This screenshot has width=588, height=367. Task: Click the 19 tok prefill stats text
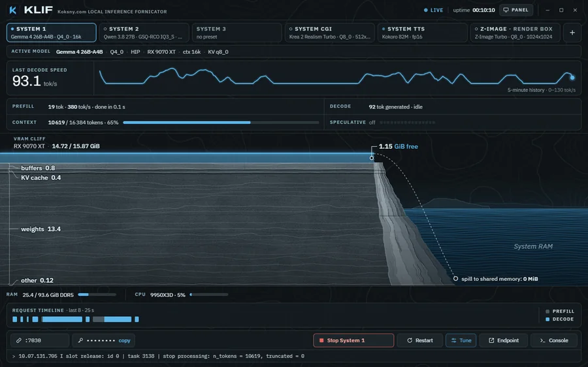pos(87,107)
